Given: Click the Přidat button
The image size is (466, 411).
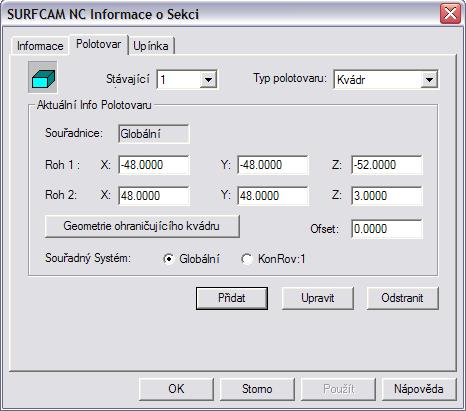Looking at the screenshot, I should click(x=232, y=298).
